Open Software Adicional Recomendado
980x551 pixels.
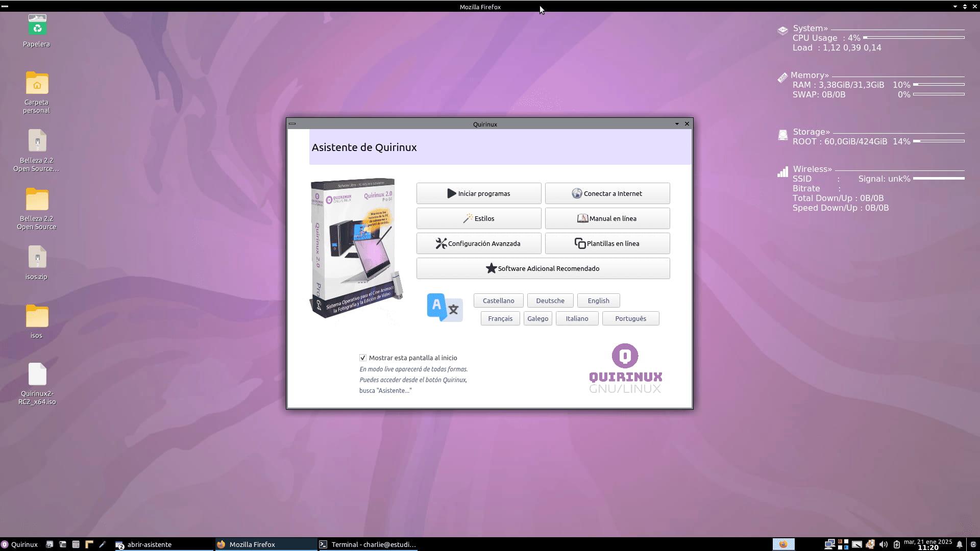(543, 268)
